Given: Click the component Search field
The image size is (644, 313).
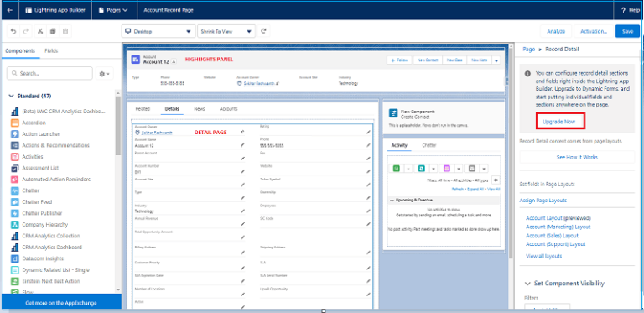Looking at the screenshot, I should click(49, 74).
